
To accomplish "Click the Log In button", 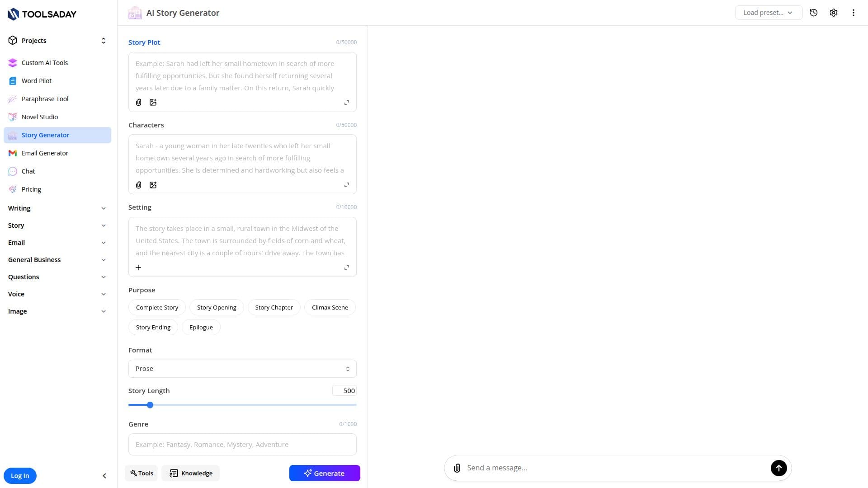I will (x=20, y=476).
